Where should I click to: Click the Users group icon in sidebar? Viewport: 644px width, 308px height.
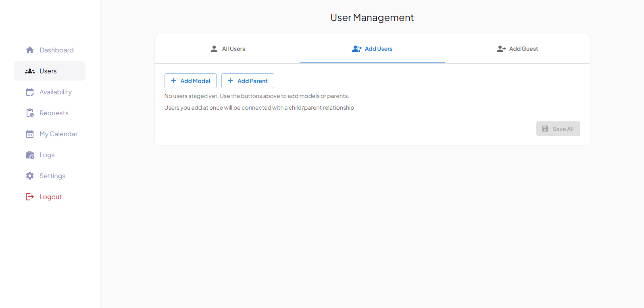(30, 71)
